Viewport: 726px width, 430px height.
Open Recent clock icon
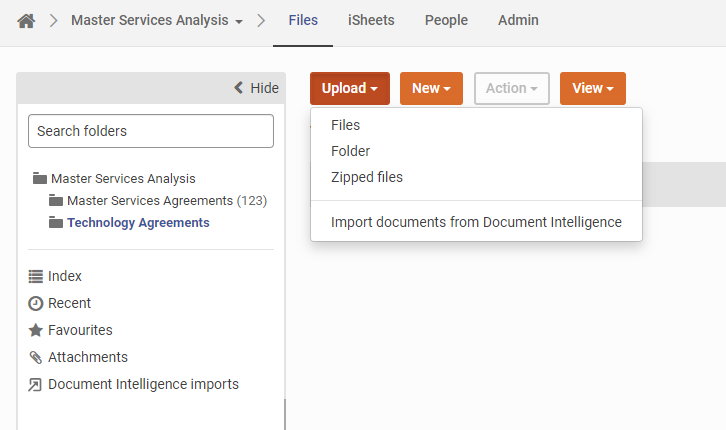[36, 303]
